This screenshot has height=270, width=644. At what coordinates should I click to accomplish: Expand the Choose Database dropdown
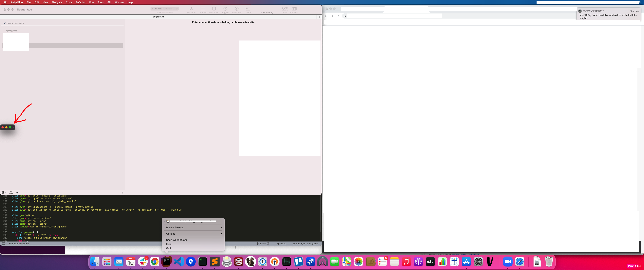(165, 8)
